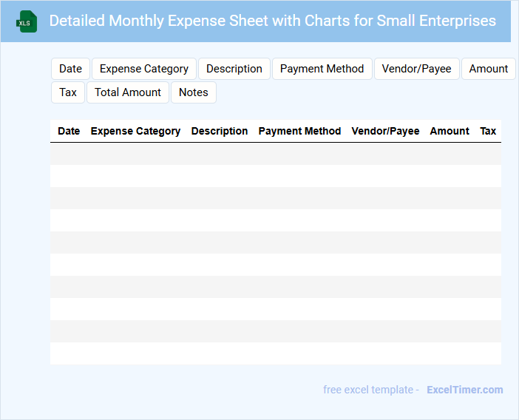The width and height of the screenshot is (519, 420).
Task: Click the Tax column header
Action: [488, 131]
